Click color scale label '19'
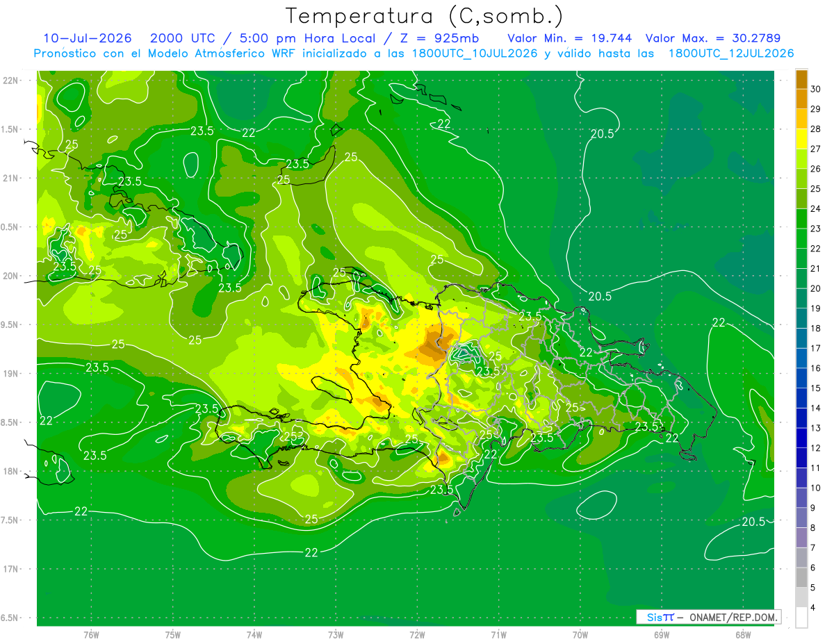The image size is (834, 644). tap(816, 308)
